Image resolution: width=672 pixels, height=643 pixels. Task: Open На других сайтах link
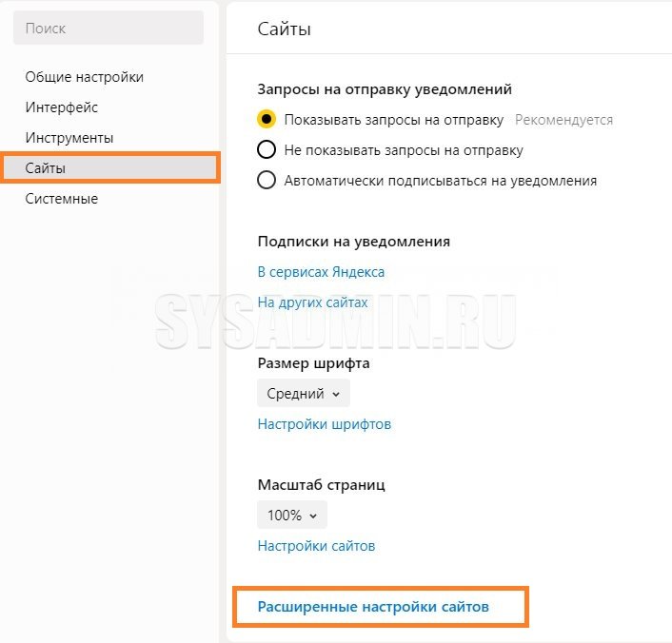(x=312, y=302)
